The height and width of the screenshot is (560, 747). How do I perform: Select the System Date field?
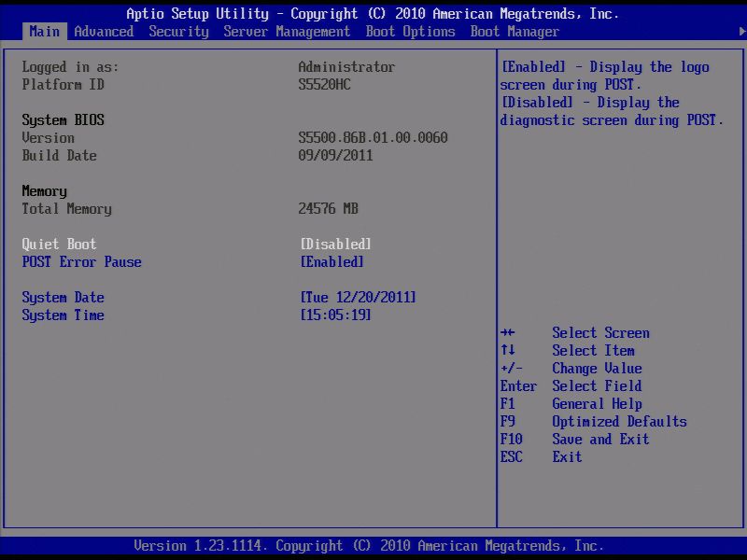[63, 297]
